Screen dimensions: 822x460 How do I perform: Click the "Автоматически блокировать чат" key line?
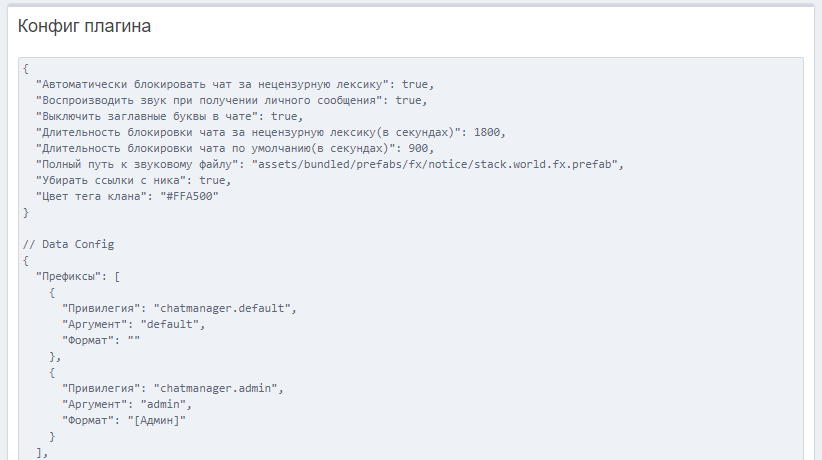click(212, 84)
